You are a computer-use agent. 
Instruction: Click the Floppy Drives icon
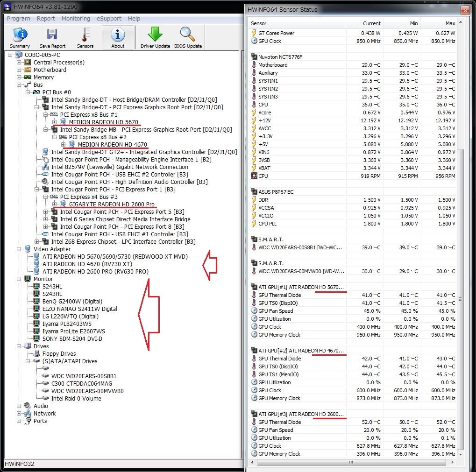click(x=36, y=354)
